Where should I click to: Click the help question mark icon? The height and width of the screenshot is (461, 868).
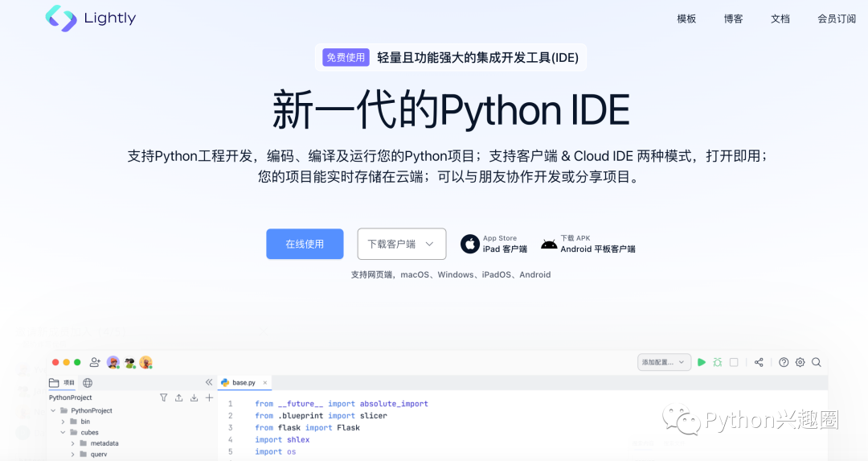tap(784, 362)
